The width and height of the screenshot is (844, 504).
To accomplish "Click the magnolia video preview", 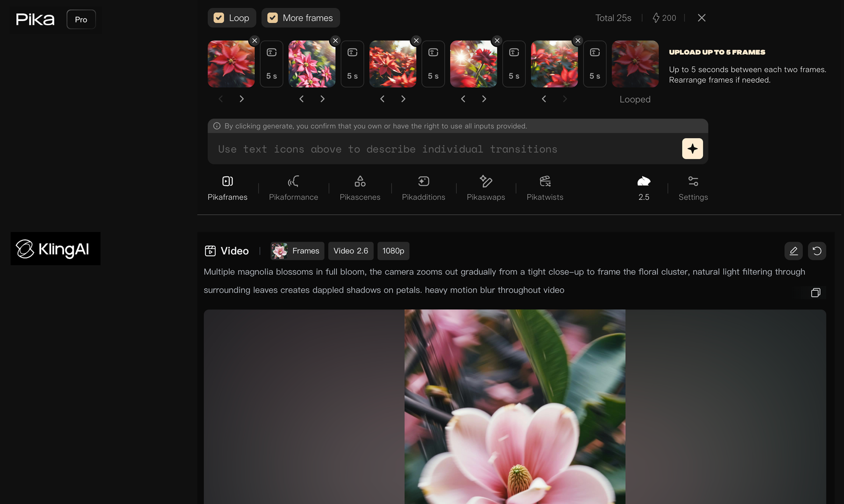I will 515,406.
